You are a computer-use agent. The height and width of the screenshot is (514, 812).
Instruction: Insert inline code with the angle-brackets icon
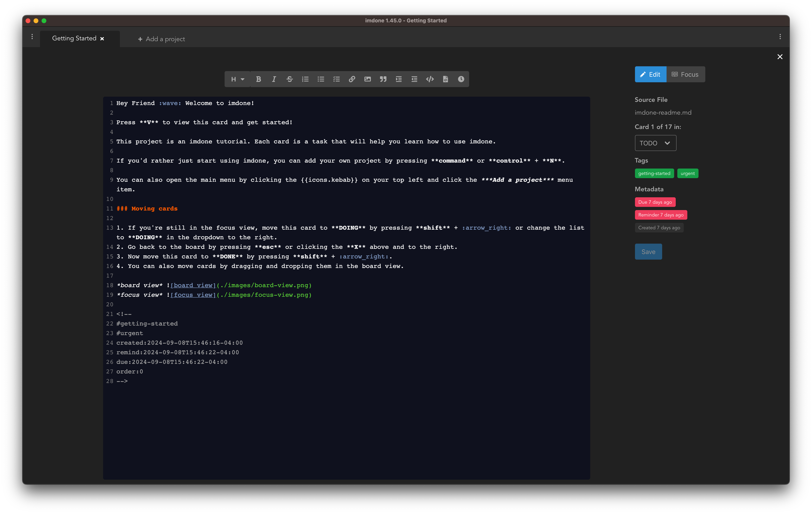(430, 79)
